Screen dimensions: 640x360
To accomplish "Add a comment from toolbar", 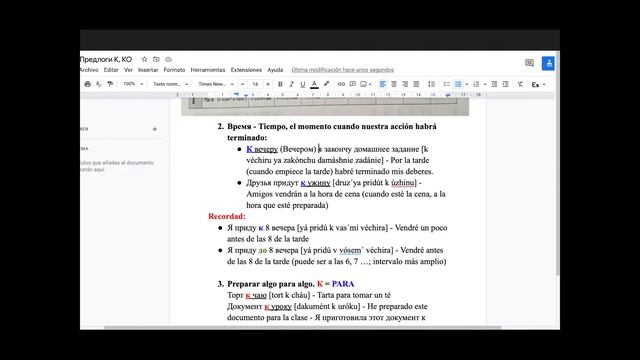I will pyautogui.click(x=353, y=84).
